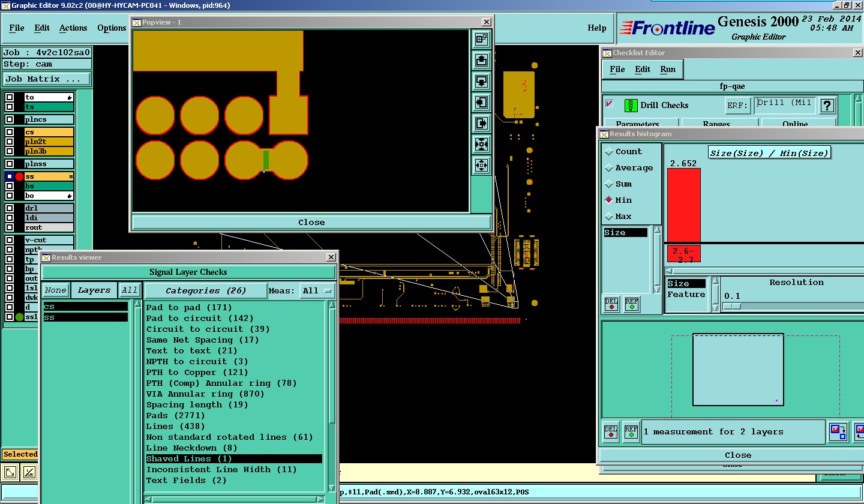Toggle the drl layer display checkbox

click(x=10, y=208)
